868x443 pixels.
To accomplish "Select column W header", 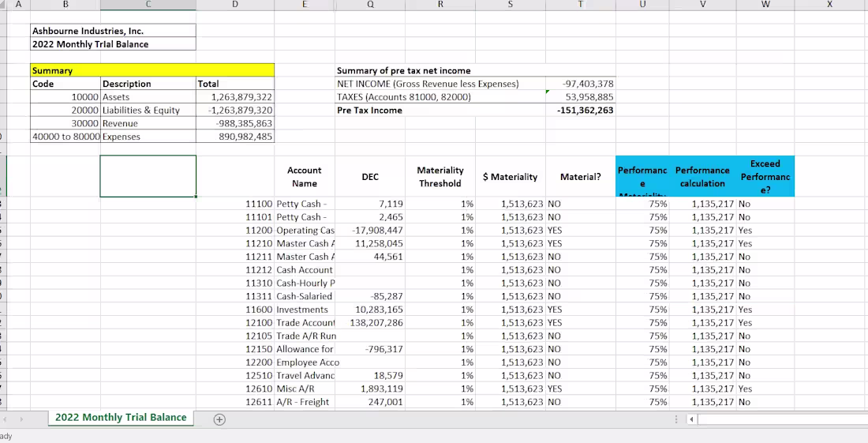I will (765, 5).
